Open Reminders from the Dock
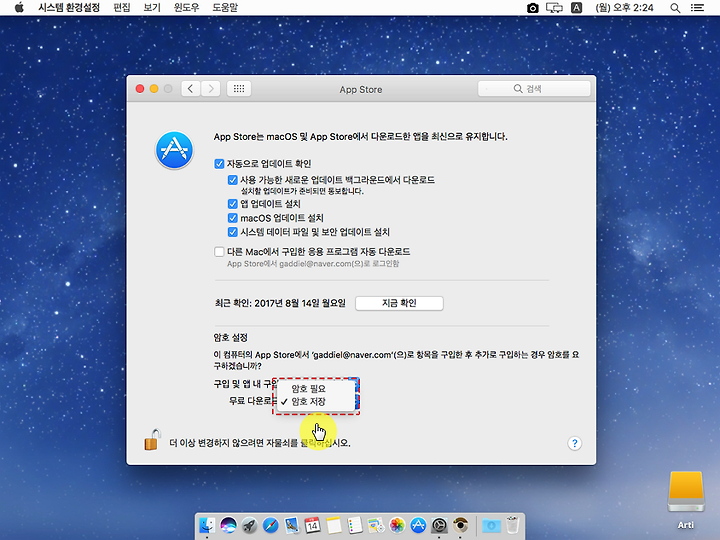Viewport: 720px width, 540px height. pyautogui.click(x=355, y=525)
